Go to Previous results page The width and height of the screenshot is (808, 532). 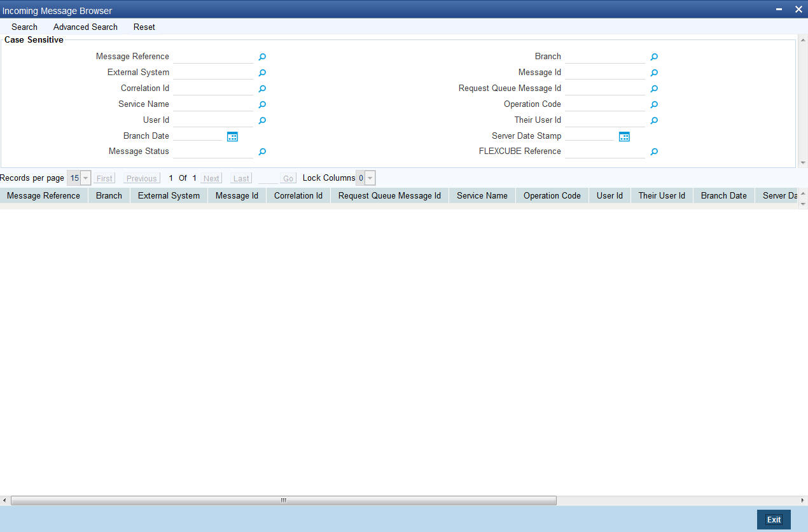[x=141, y=178]
